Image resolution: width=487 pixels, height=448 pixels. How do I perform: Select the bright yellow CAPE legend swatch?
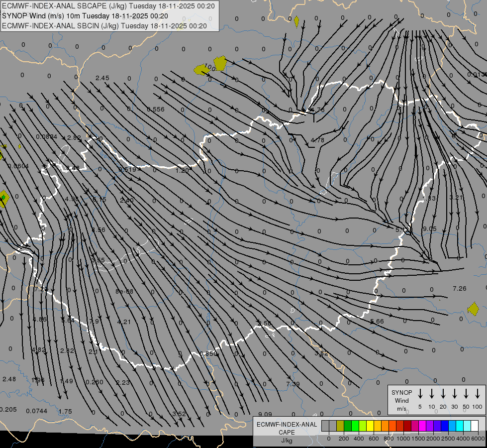[x=370, y=426]
